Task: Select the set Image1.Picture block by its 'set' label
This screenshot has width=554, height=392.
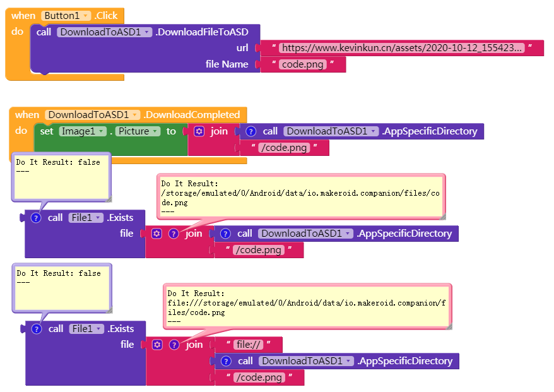Action: click(47, 131)
